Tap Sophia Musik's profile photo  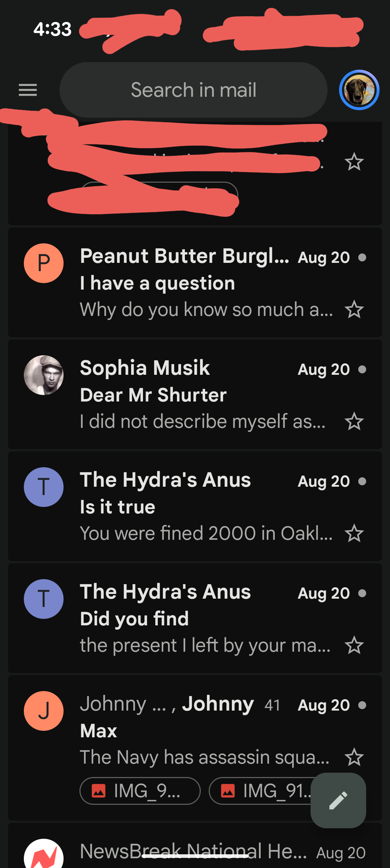click(44, 375)
